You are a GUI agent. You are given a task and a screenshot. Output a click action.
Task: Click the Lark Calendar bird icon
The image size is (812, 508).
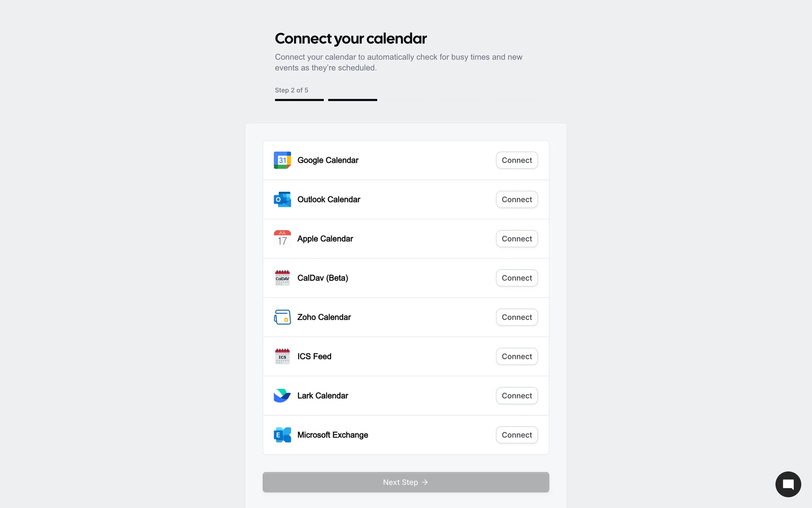(282, 396)
